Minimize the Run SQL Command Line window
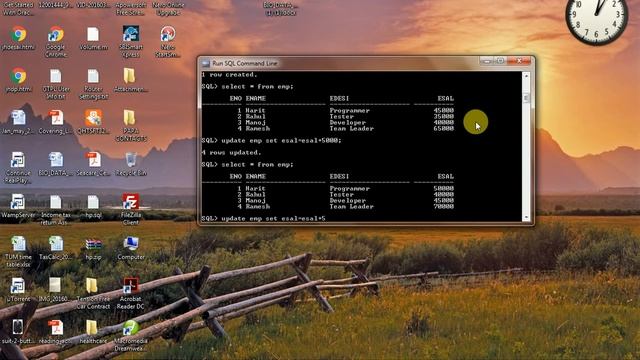This screenshot has width=640, height=360. pos(486,61)
